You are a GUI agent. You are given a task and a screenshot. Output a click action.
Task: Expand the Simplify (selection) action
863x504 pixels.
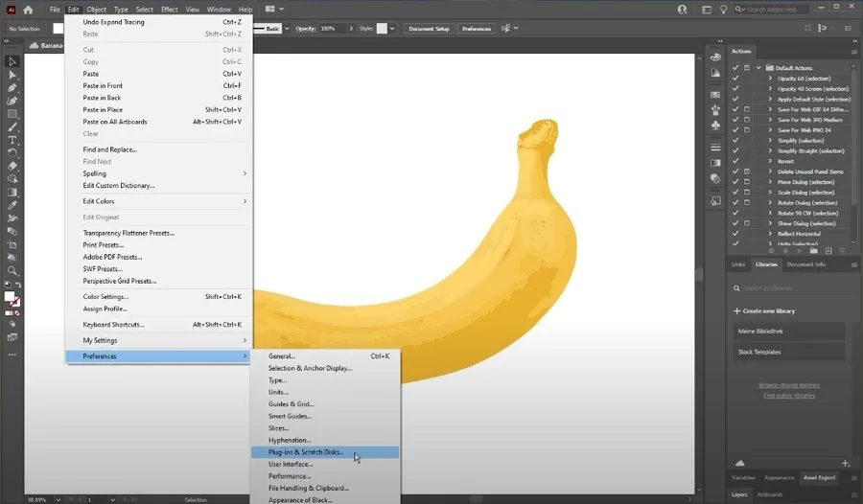pos(770,140)
